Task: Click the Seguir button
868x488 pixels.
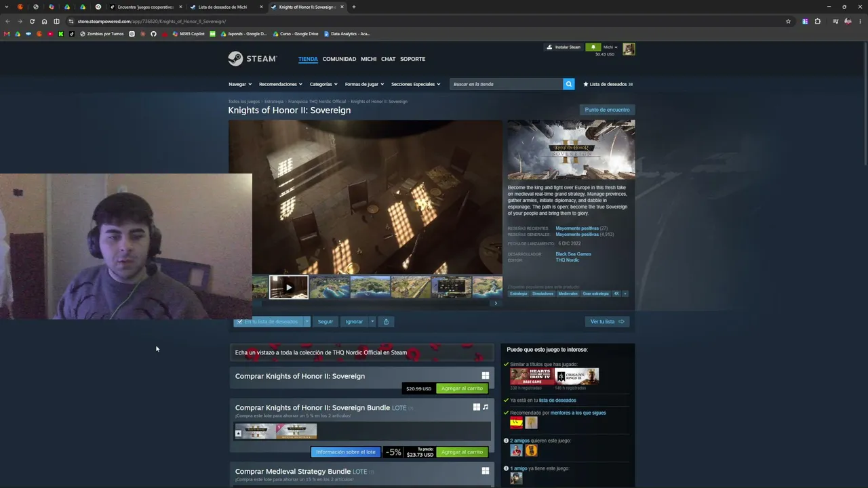Action: coord(325,321)
